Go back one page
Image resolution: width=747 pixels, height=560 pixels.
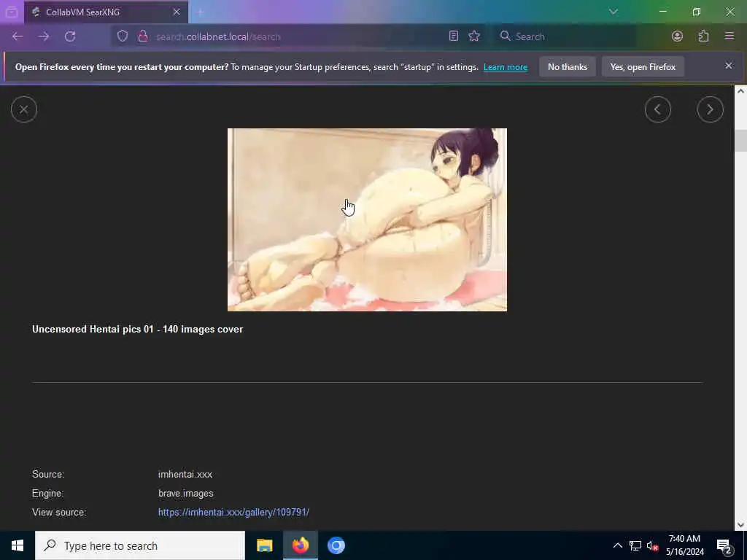click(18, 36)
